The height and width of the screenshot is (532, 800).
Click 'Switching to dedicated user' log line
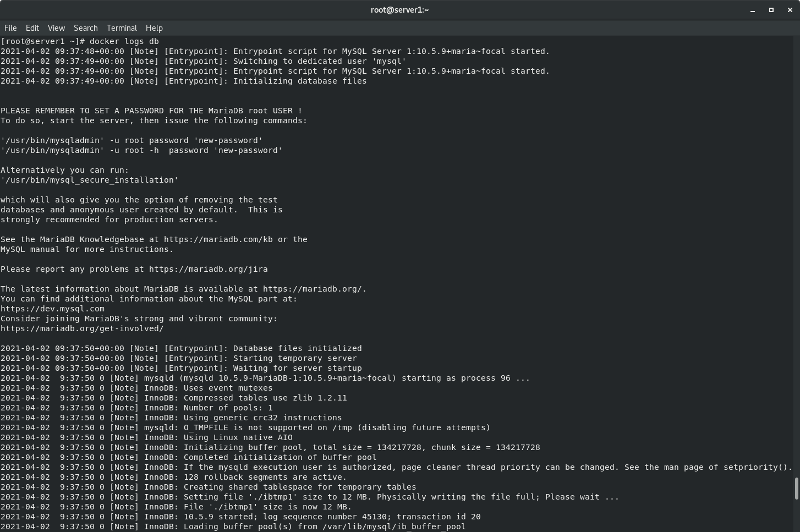(204, 61)
